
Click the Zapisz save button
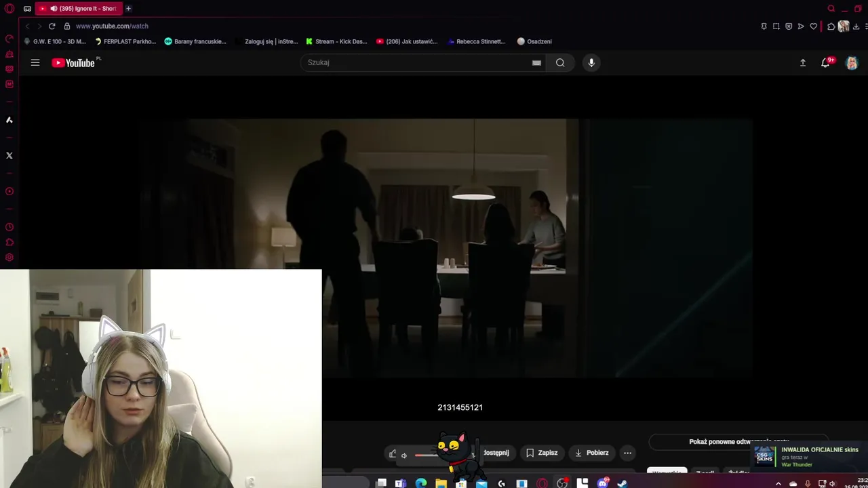click(x=542, y=453)
